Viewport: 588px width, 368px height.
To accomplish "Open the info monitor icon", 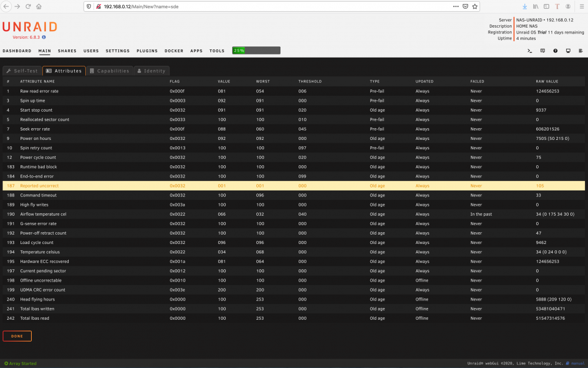I will click(568, 51).
